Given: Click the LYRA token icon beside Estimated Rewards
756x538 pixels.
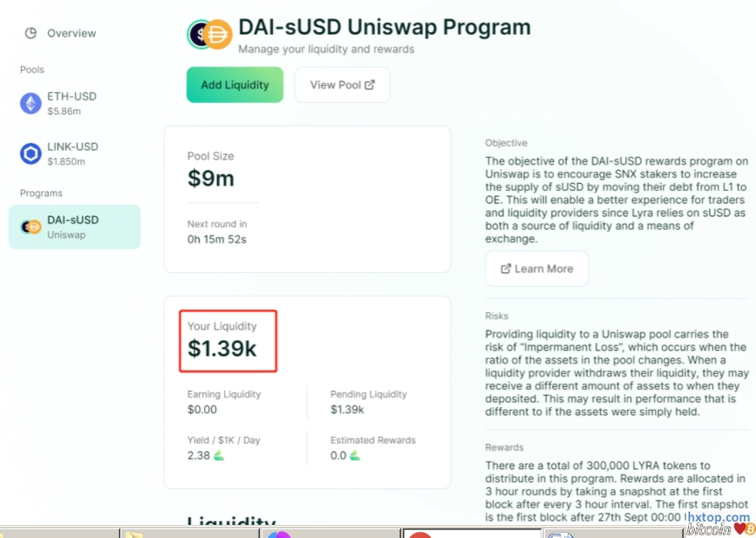Looking at the screenshot, I should coord(355,456).
